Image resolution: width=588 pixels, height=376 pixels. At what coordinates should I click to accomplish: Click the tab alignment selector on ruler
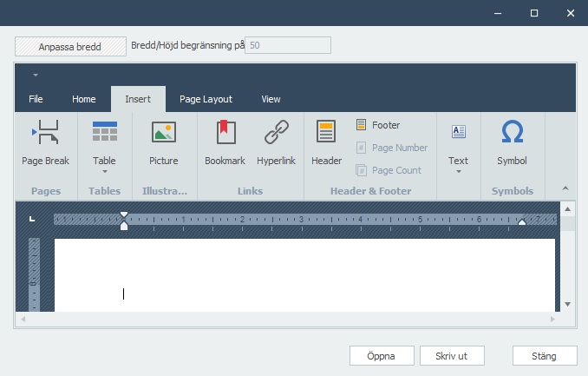click(x=32, y=219)
